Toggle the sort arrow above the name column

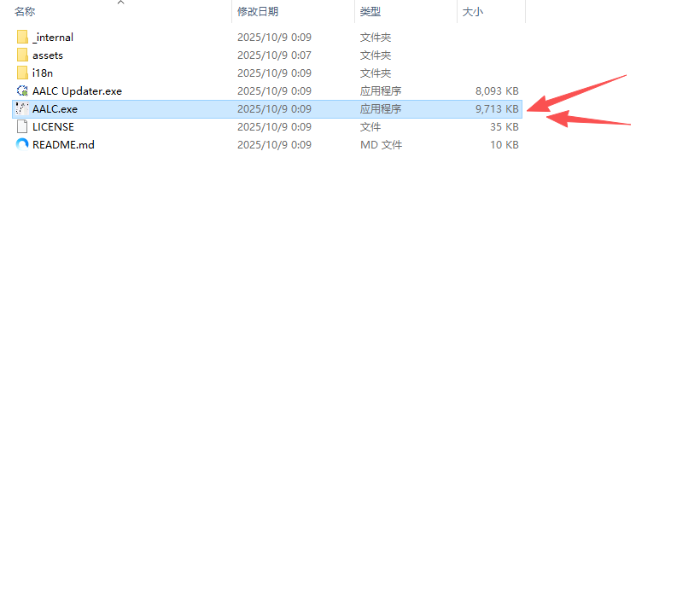point(120,3)
